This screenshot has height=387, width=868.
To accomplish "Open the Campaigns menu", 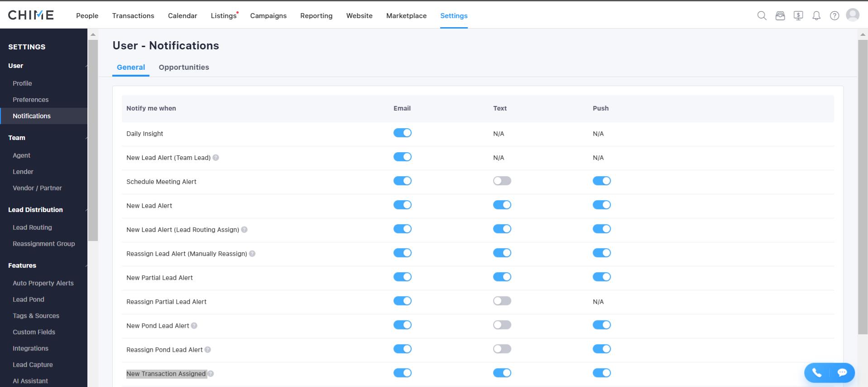I will [x=268, y=16].
